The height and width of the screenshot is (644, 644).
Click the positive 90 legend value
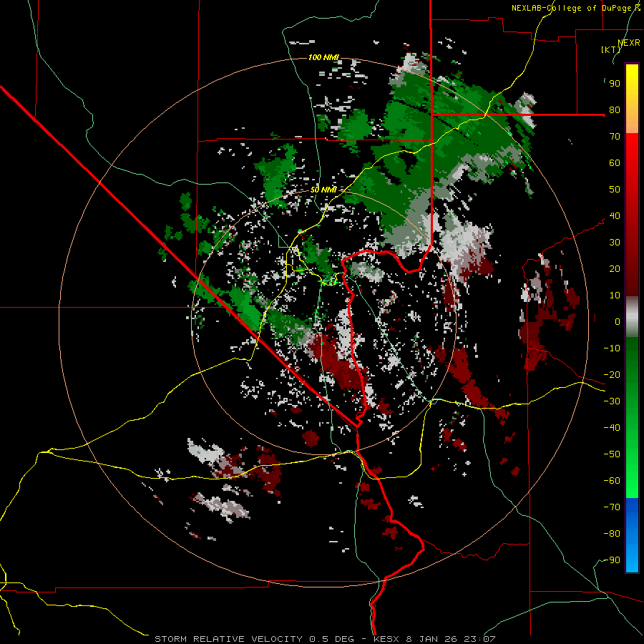click(x=615, y=84)
